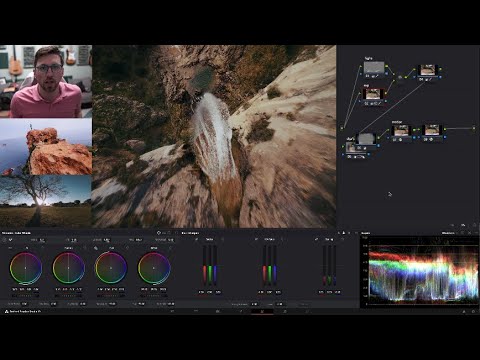Screen dimensions: 480x360
Task: Click the Hue value field
Action: pos(141,304)
